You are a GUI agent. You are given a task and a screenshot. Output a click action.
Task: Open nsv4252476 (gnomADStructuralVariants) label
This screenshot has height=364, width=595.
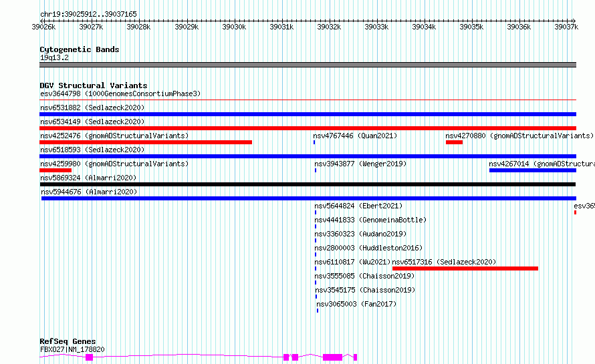[x=114, y=136]
